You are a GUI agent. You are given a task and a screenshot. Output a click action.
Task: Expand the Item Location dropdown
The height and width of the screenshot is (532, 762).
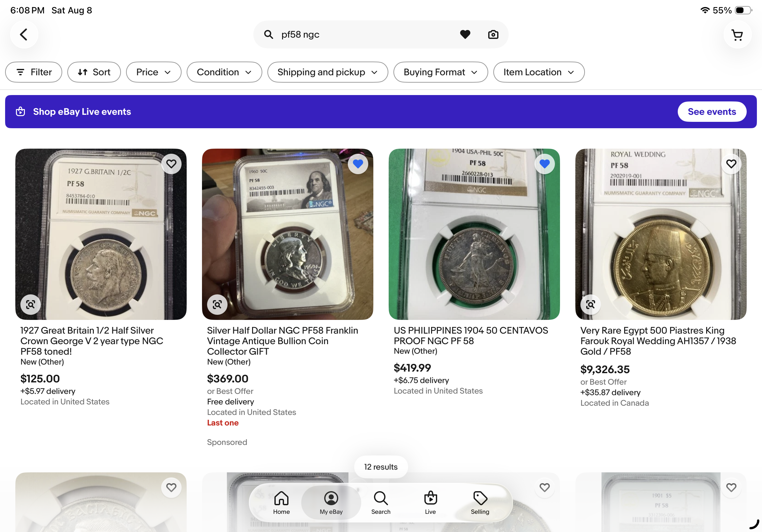[x=539, y=72]
